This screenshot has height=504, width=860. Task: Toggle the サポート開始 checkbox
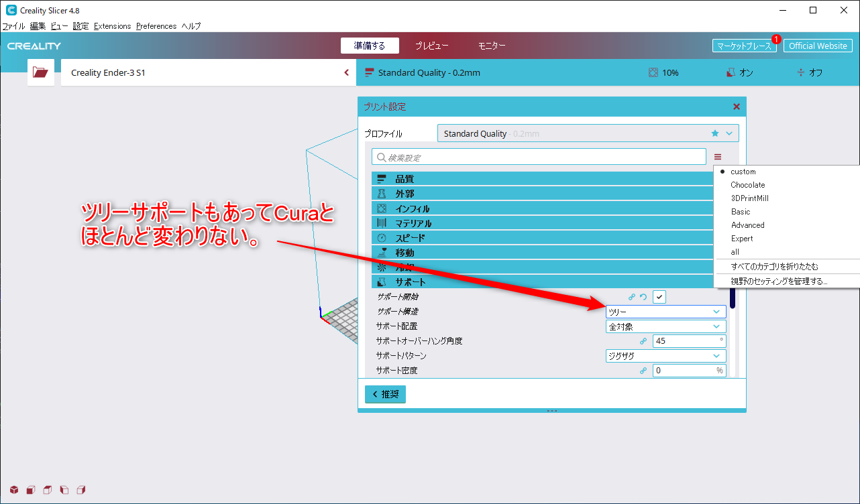click(659, 297)
